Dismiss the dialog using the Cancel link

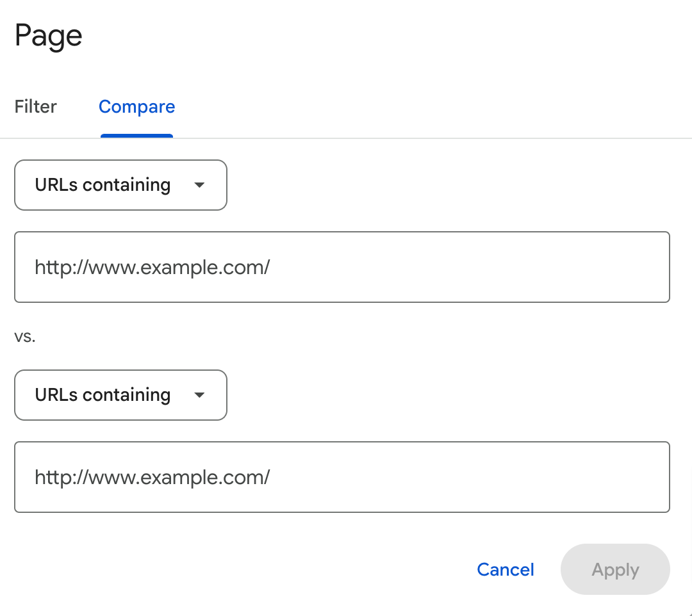coord(506,570)
